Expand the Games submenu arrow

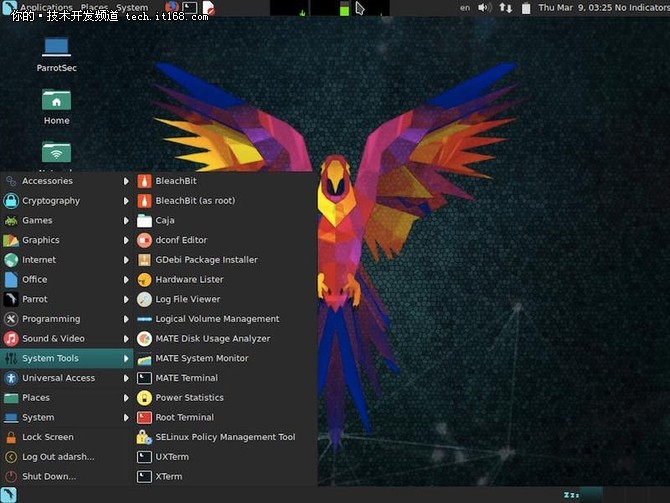[126, 221]
